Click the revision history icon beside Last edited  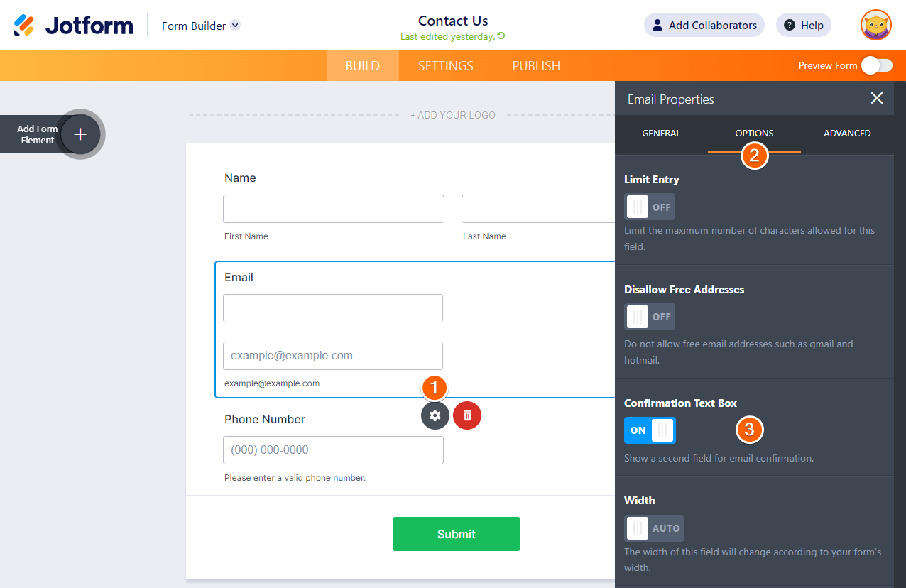tap(501, 36)
